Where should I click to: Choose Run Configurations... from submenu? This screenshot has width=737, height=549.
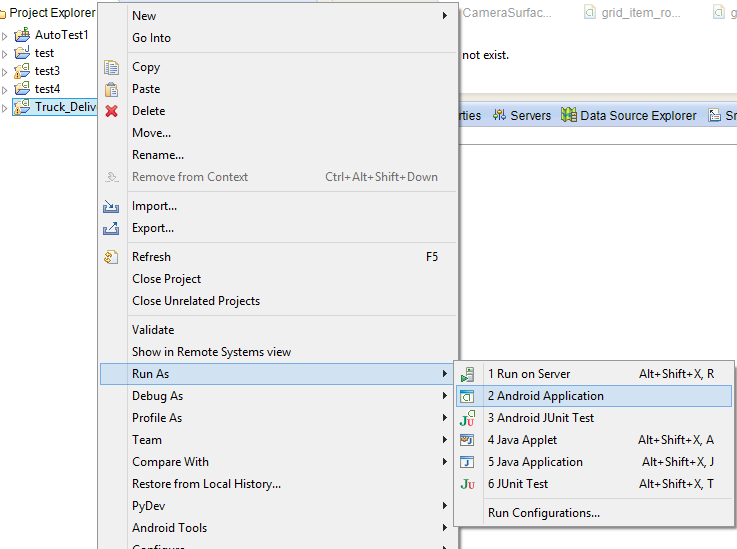click(544, 513)
